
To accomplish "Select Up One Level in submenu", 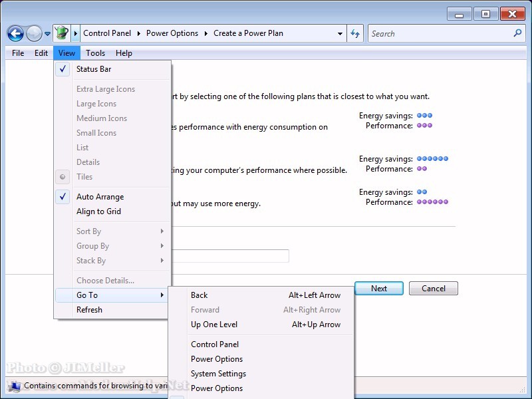I will (214, 325).
